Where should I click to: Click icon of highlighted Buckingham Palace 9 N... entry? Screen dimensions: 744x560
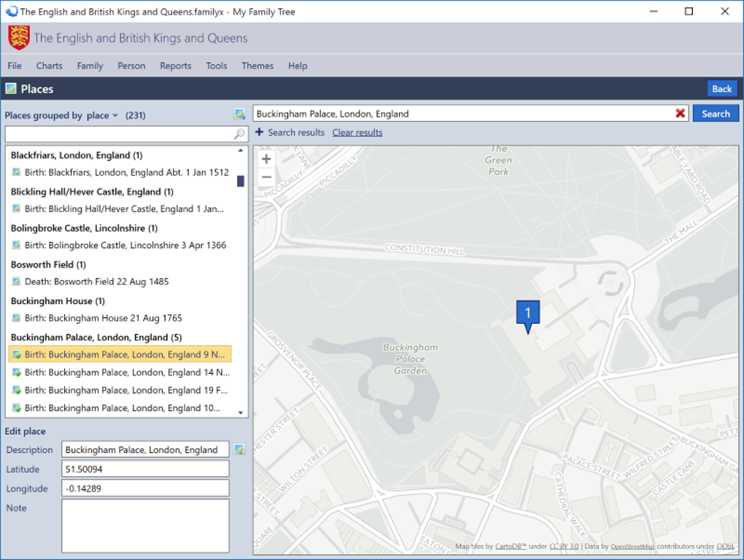[x=17, y=354]
